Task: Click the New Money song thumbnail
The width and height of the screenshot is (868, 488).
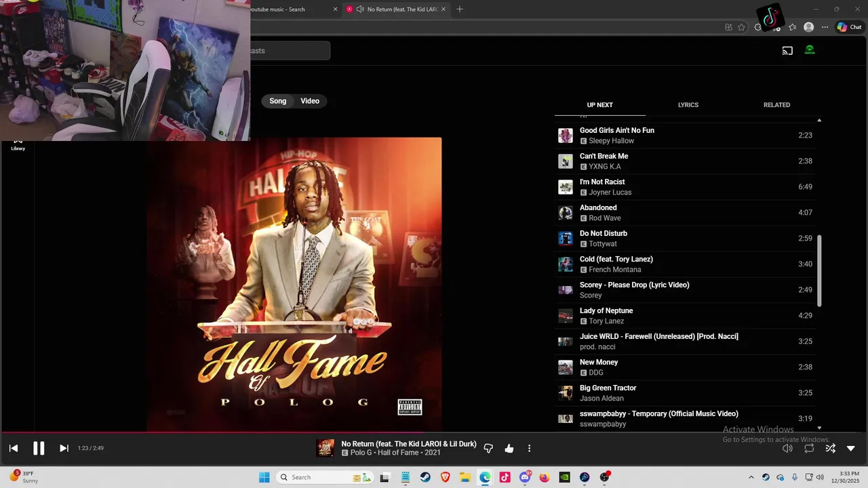Action: pyautogui.click(x=566, y=367)
